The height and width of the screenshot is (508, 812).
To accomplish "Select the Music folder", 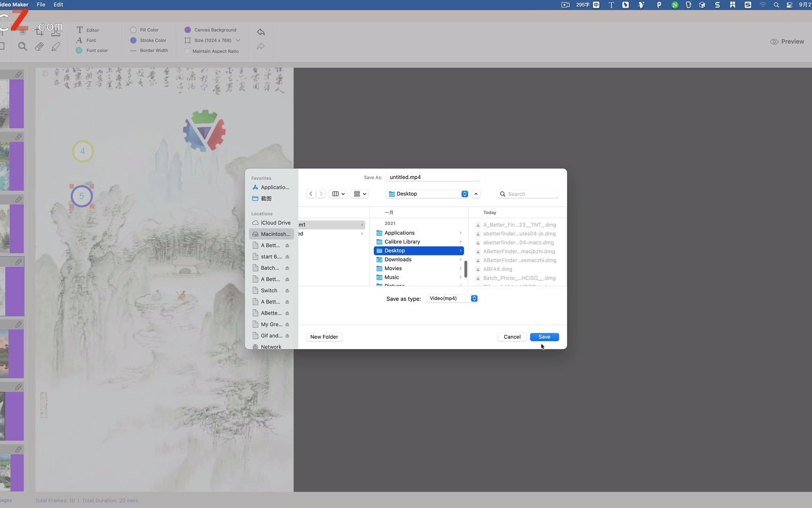I will point(419,278).
